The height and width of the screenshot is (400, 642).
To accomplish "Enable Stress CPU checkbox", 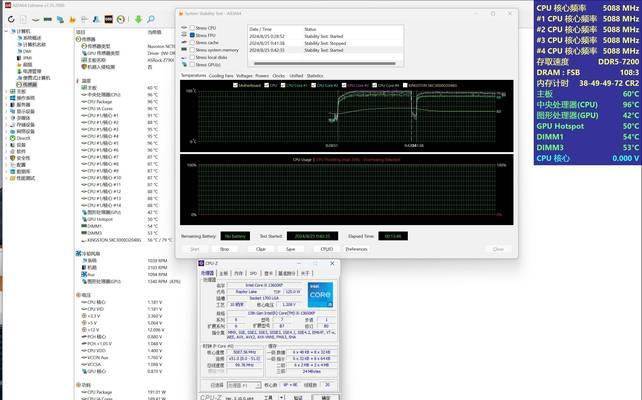I will 192,28.
